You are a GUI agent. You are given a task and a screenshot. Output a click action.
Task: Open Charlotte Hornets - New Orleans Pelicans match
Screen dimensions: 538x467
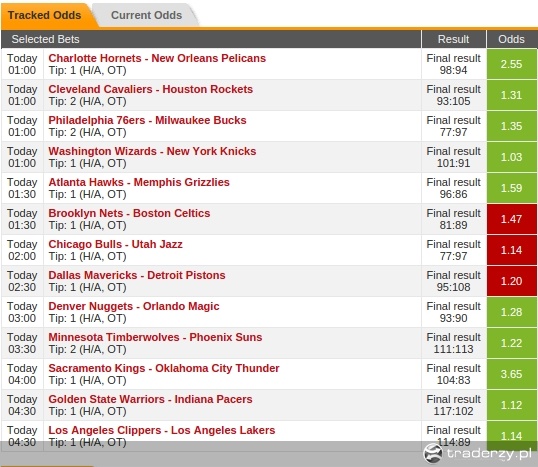(157, 58)
